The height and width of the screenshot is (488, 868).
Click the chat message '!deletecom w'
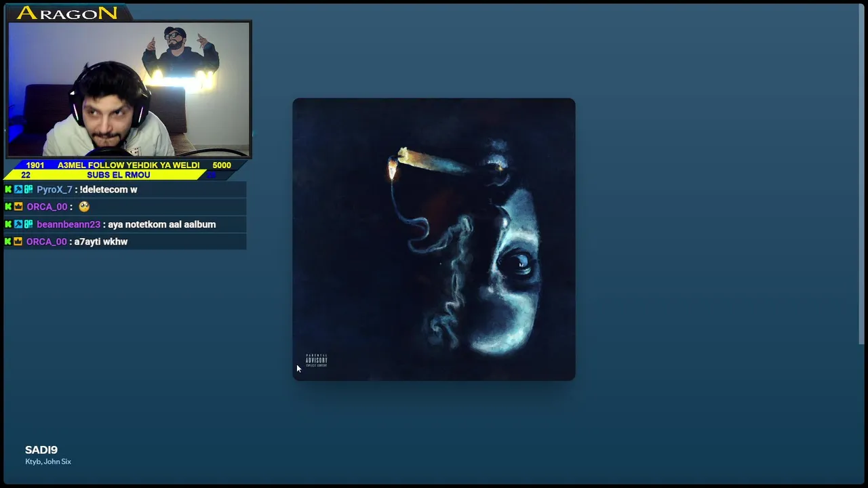(108, 190)
